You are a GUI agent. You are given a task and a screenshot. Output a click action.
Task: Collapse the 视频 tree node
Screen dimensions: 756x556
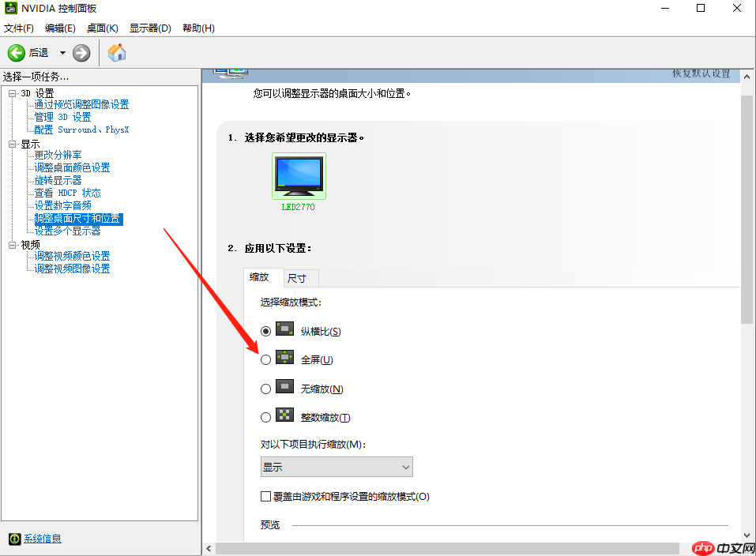coord(12,245)
